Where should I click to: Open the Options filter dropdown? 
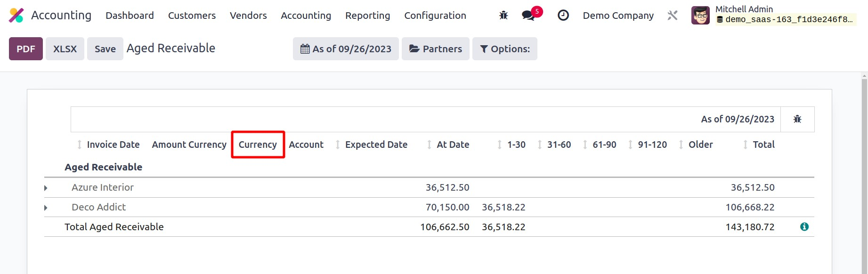[x=504, y=49]
